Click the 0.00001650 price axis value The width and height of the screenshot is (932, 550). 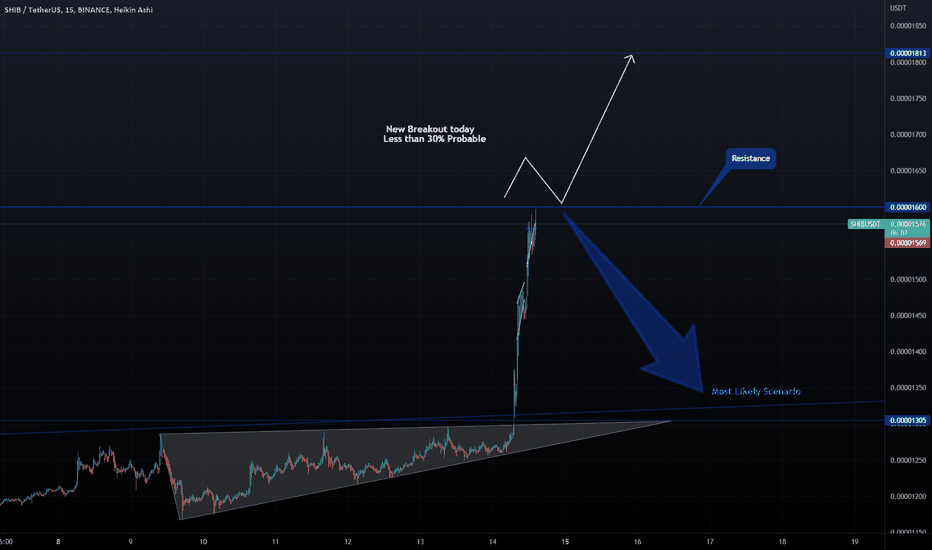[908, 171]
